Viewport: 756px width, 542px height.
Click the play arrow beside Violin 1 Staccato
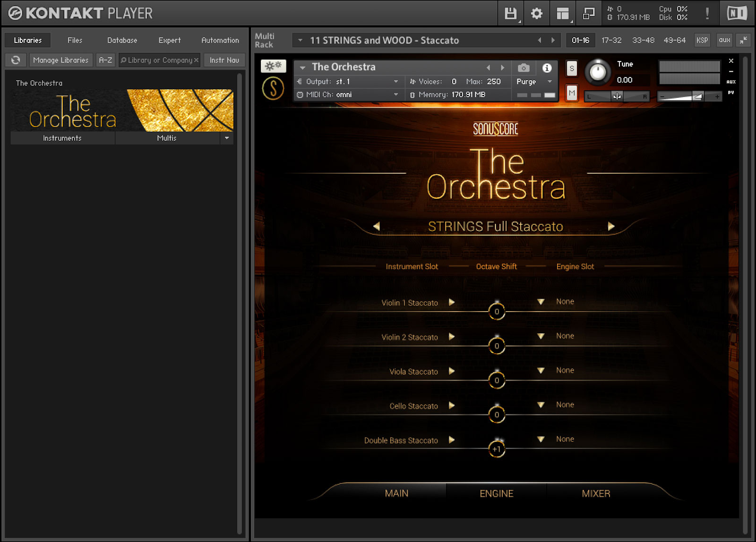[x=452, y=302]
